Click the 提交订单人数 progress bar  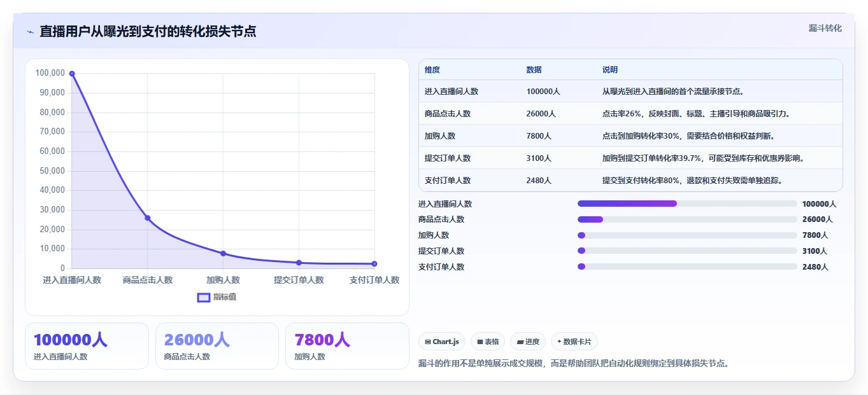click(x=687, y=251)
